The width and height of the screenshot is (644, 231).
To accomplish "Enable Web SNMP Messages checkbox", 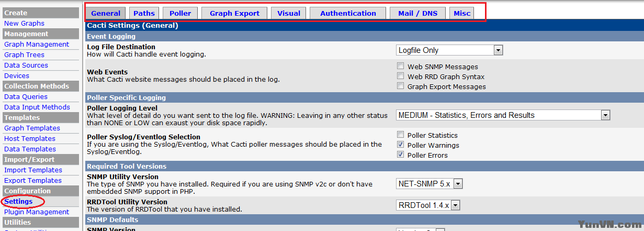I will (400, 67).
